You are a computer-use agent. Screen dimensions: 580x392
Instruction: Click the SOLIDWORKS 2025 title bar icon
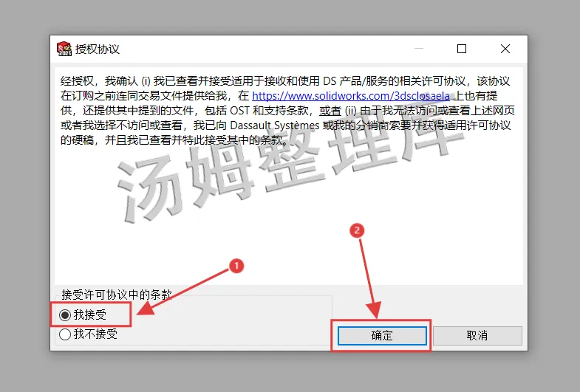64,49
